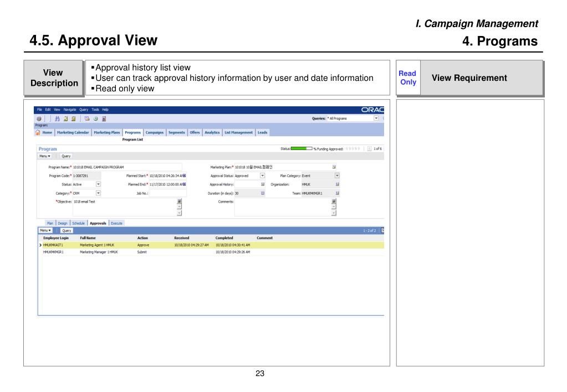Click the Program Name input field
The width and height of the screenshot is (567, 392).
[x=127, y=167]
